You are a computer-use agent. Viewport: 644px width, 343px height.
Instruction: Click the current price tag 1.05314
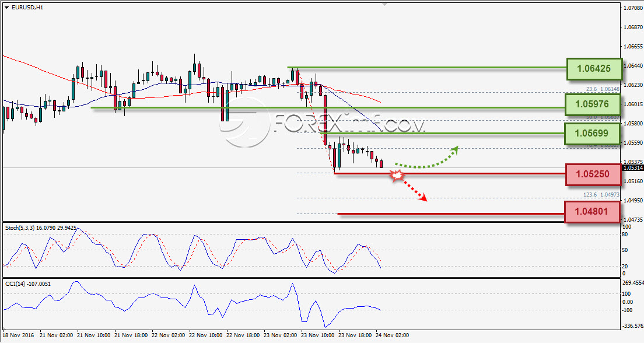click(633, 167)
